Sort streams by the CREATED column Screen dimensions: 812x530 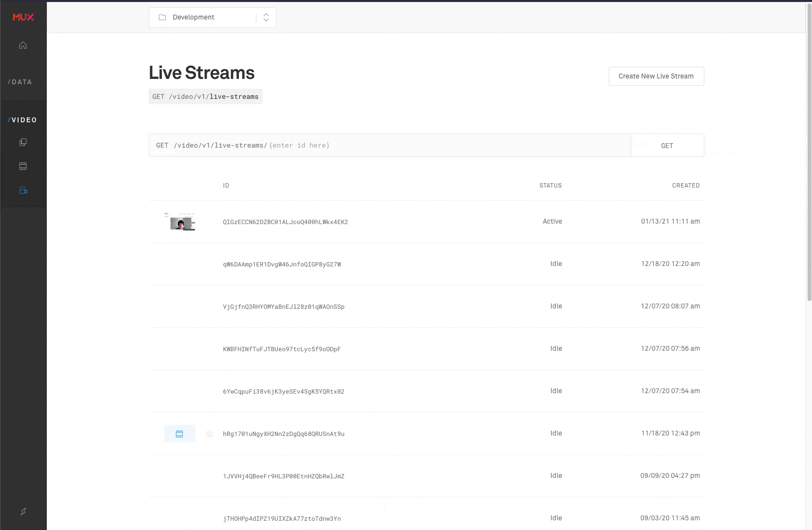click(686, 185)
